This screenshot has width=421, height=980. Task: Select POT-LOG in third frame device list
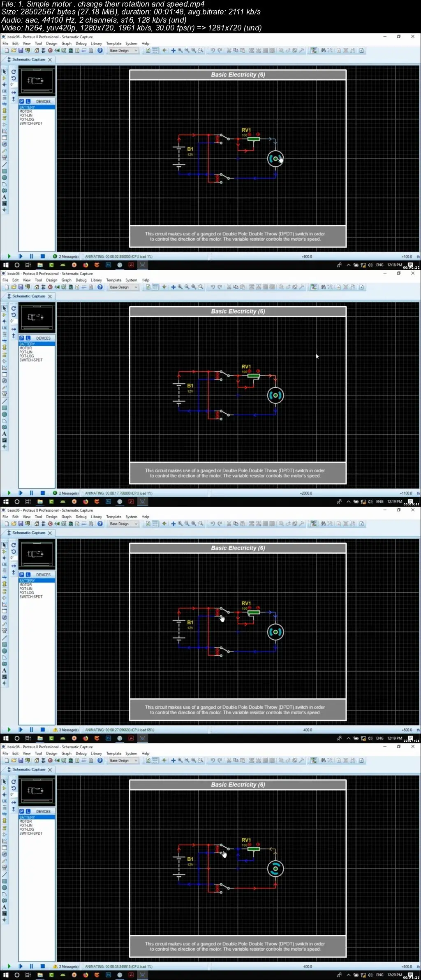[x=37, y=593]
